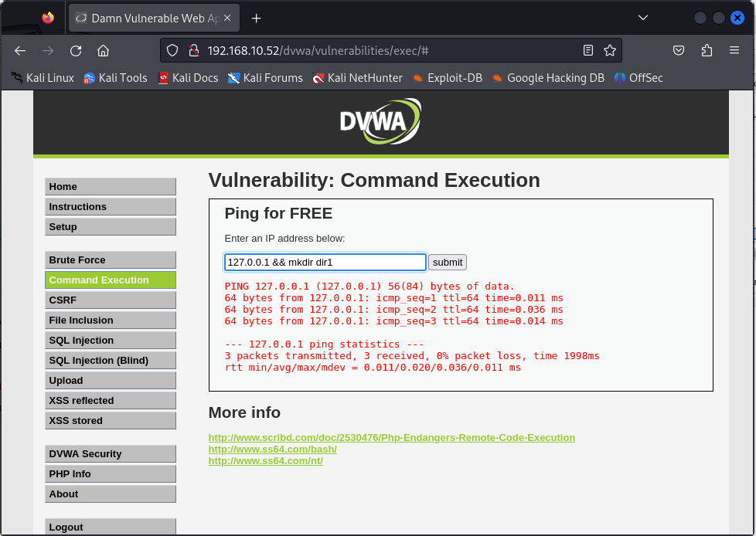This screenshot has width=756, height=536.
Task: Open the Kali Linux bookmark
Action: [43, 78]
